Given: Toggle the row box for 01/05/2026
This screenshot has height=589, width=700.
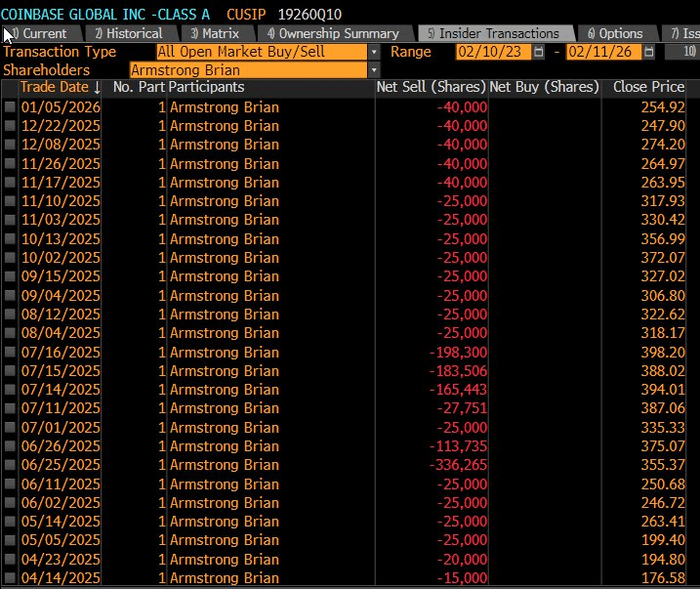Looking at the screenshot, I should (x=10, y=107).
